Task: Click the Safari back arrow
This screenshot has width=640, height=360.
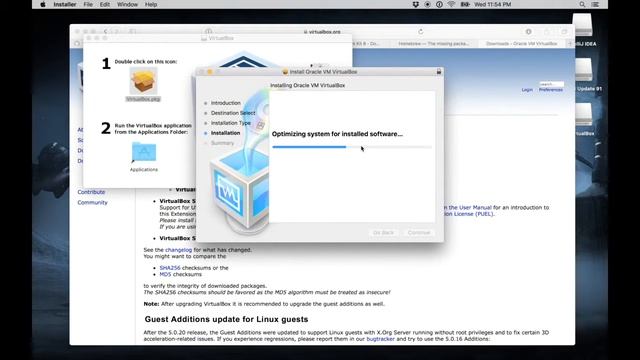Action: (x=106, y=31)
